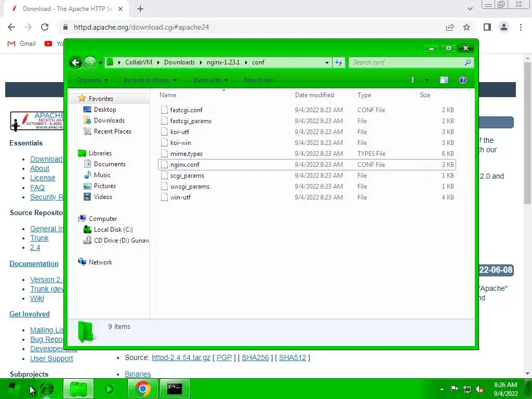The width and height of the screenshot is (532, 399).
Task: Select the koi-utf file
Action: point(307,131)
